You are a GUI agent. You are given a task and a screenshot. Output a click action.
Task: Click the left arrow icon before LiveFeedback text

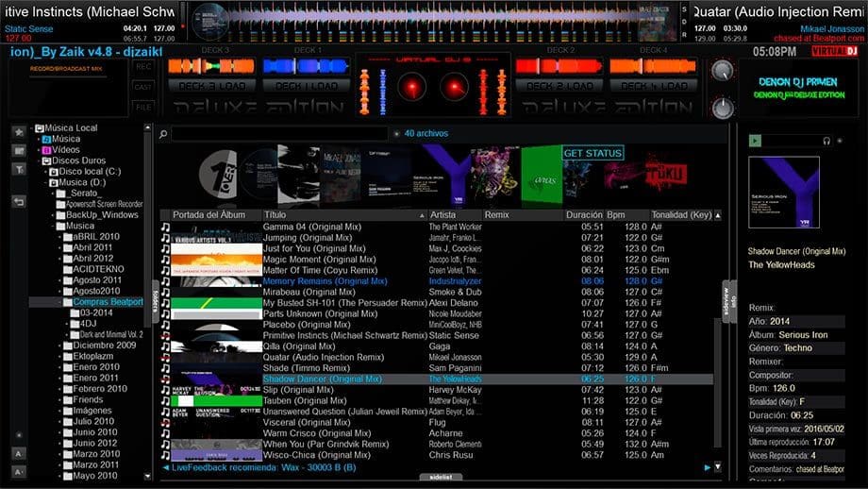click(x=165, y=468)
